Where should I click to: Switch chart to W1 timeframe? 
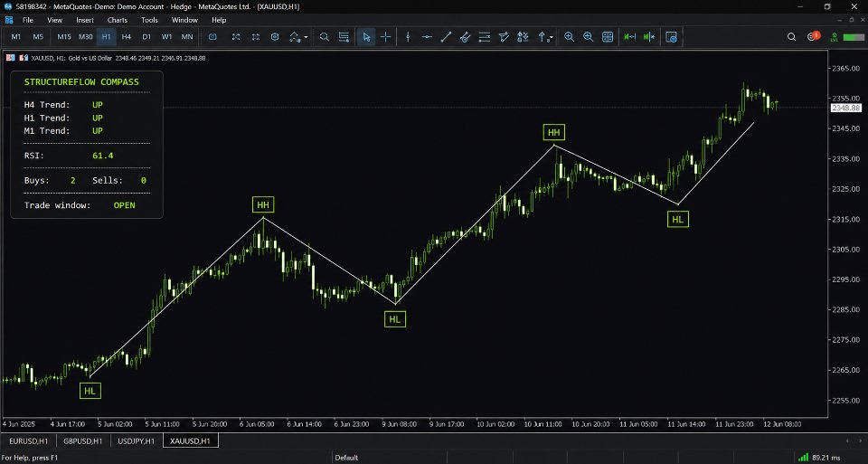(x=166, y=37)
